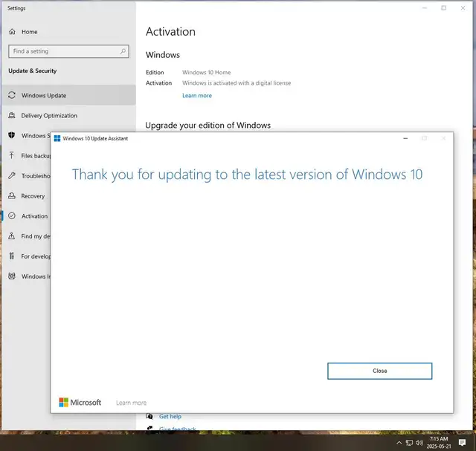Click 'Windows is activated with a digital license'
The image size is (476, 451).
point(237,82)
